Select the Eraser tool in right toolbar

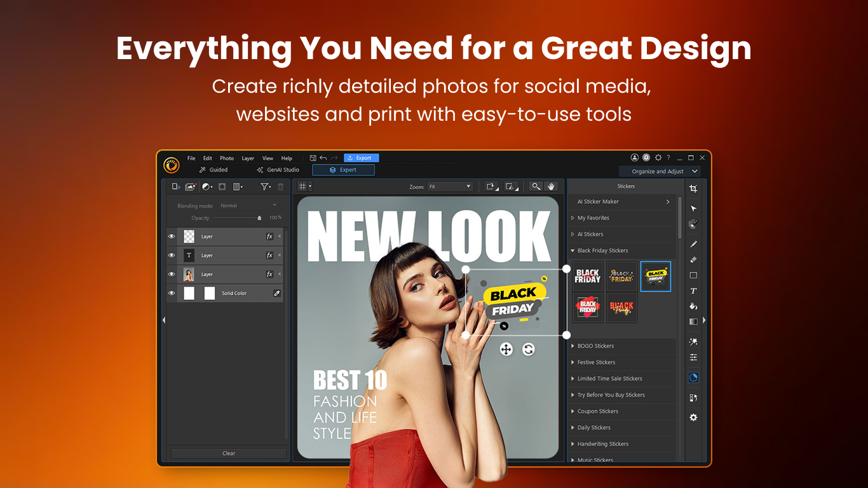(x=693, y=259)
